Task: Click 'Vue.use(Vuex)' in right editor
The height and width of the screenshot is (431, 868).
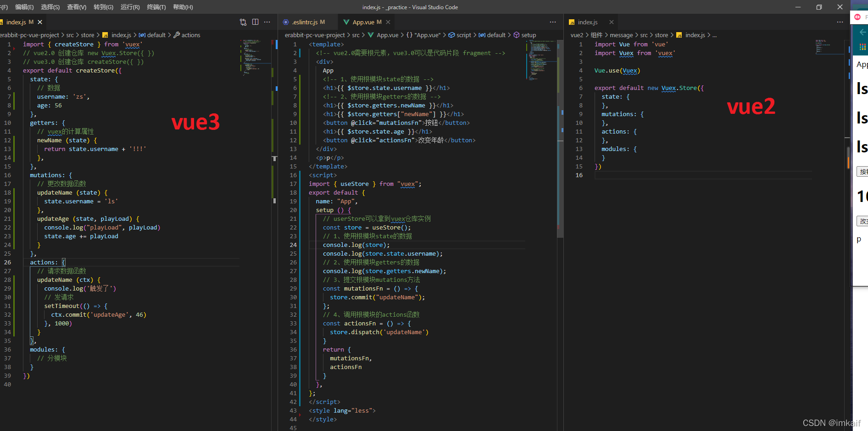Action: point(617,70)
